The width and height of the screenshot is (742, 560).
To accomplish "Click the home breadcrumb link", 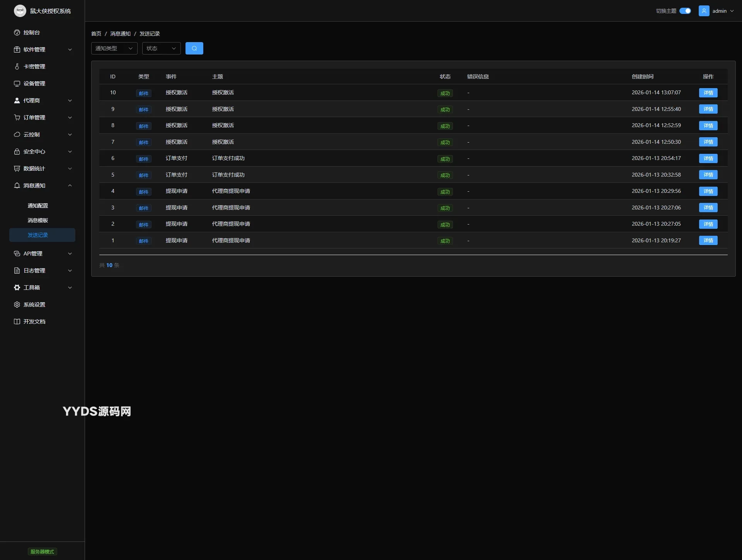I will point(96,34).
